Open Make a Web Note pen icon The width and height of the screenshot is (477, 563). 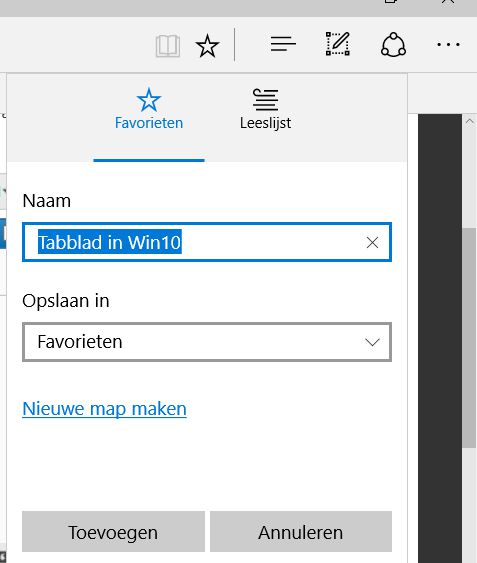click(338, 44)
